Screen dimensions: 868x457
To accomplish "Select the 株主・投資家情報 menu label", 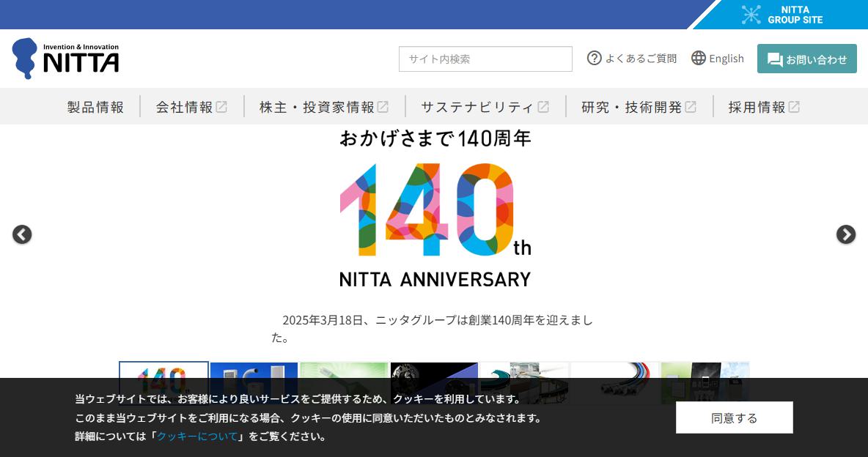I will pos(317,107).
